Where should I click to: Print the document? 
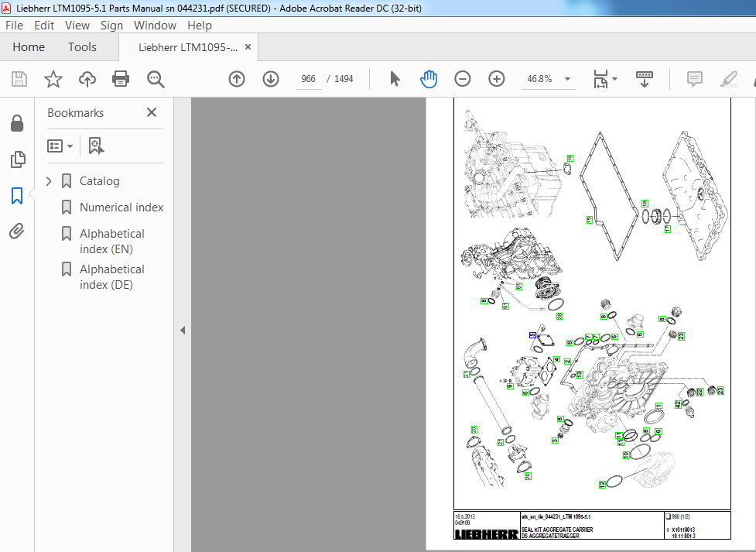coord(121,79)
